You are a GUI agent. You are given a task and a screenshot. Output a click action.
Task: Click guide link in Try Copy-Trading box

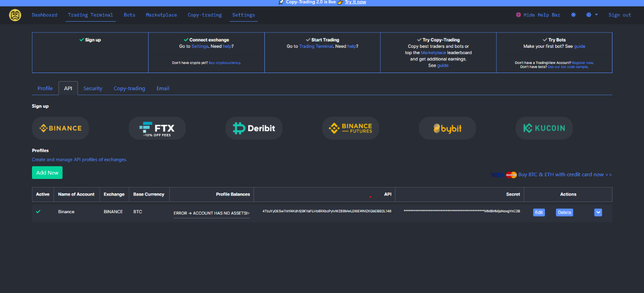coord(443,65)
